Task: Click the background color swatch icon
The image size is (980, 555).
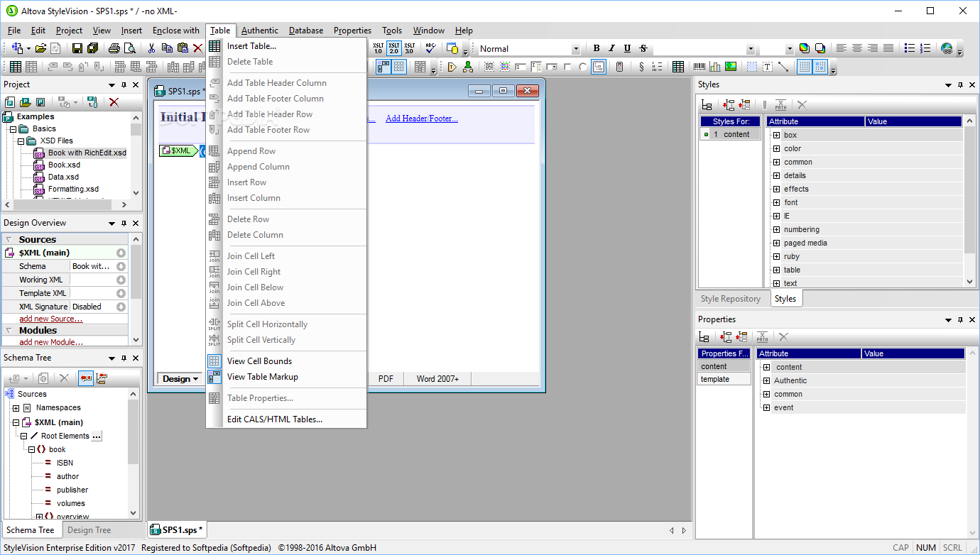Action: point(820,48)
